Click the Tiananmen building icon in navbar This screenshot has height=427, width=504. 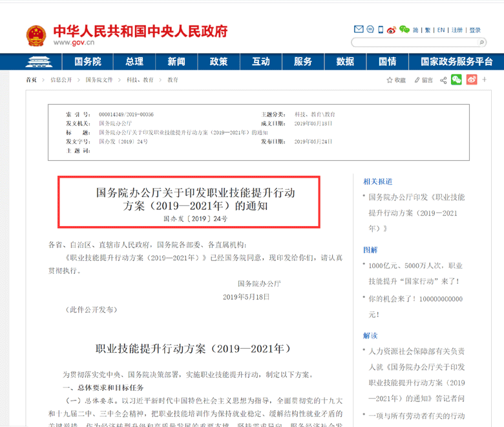40,62
